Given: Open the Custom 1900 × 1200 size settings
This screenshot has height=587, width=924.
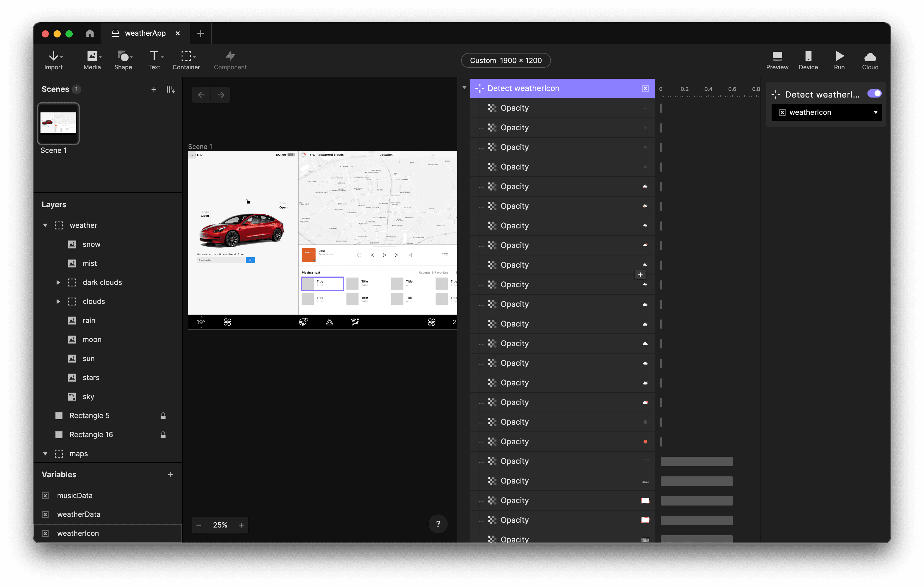Looking at the screenshot, I should click(505, 60).
